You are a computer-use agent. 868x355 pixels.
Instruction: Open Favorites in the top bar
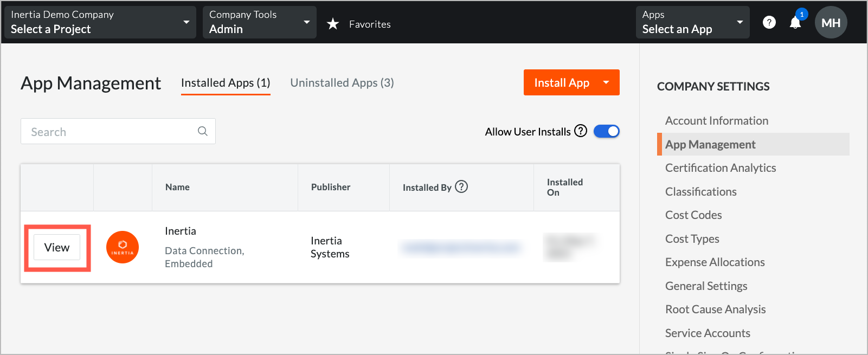(370, 24)
